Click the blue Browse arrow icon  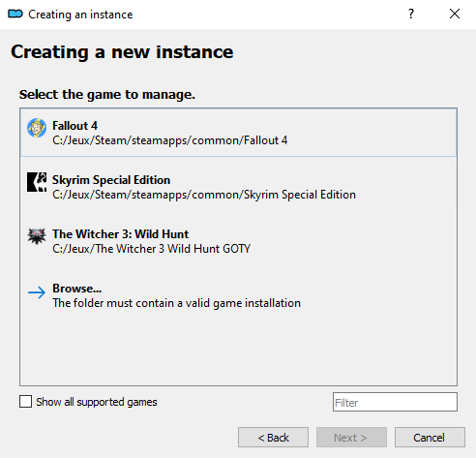(x=37, y=292)
